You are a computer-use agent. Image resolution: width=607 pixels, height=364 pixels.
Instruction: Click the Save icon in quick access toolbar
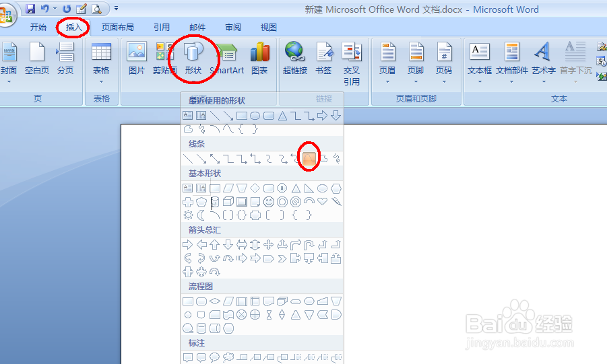(x=30, y=9)
